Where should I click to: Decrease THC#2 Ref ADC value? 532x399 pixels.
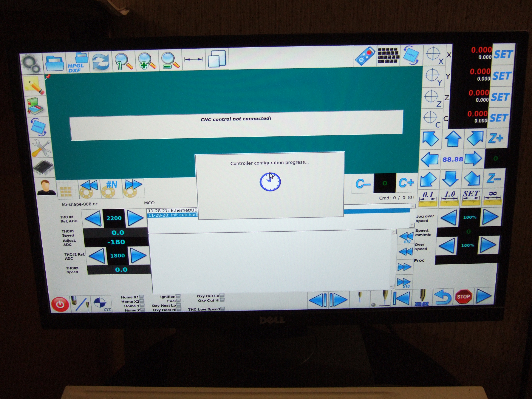point(97,256)
